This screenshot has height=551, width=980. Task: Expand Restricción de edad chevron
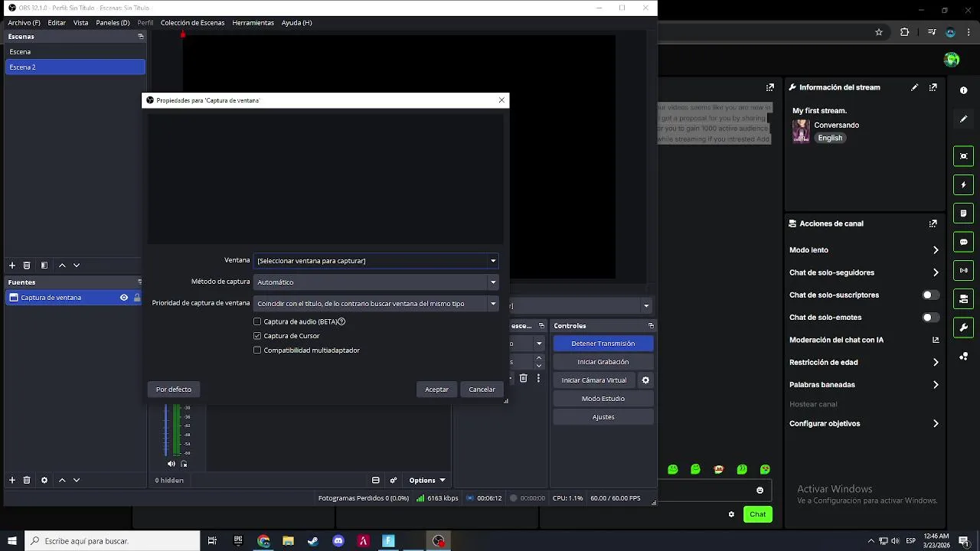(x=936, y=363)
